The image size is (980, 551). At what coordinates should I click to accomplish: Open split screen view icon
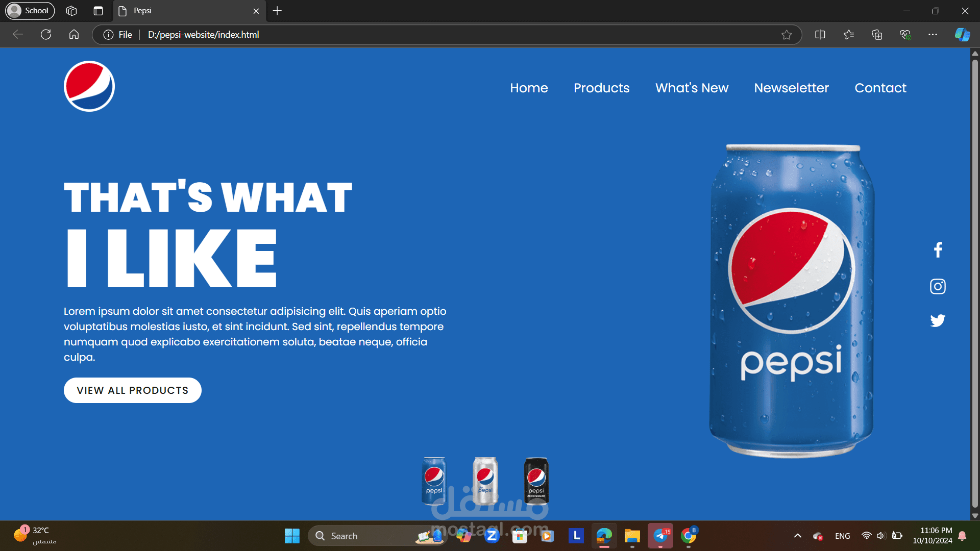coord(820,35)
